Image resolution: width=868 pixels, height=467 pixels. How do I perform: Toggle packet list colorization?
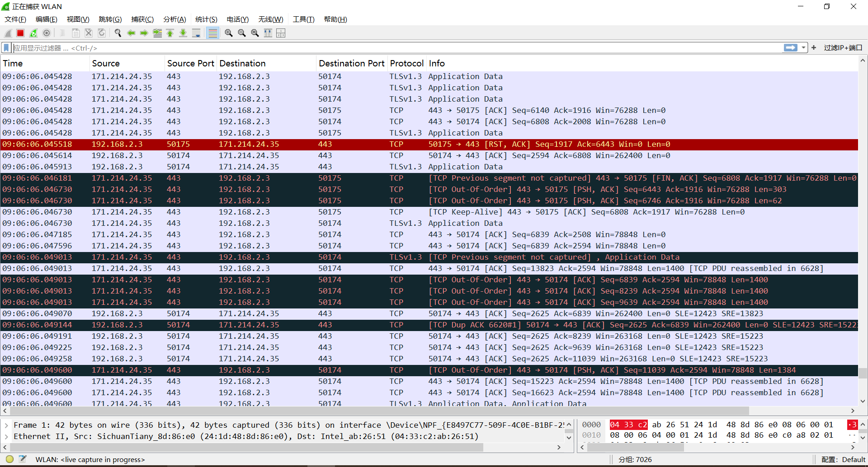(x=212, y=33)
